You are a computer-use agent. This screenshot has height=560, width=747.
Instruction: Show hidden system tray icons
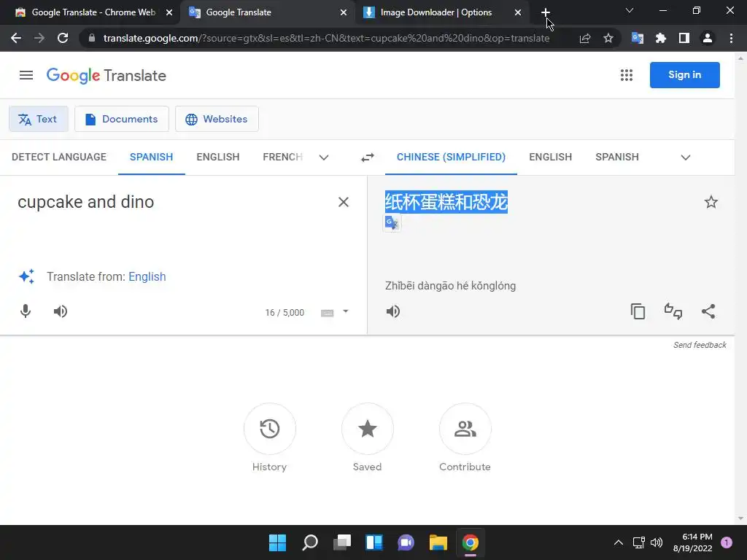pos(619,542)
